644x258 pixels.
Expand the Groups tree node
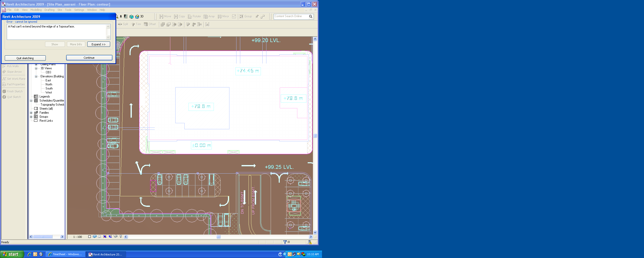(31, 117)
